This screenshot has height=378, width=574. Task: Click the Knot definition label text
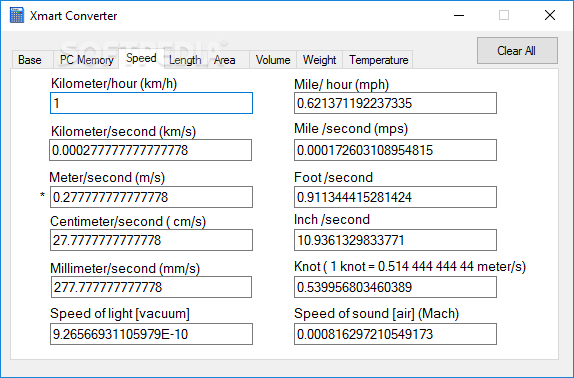point(410,266)
